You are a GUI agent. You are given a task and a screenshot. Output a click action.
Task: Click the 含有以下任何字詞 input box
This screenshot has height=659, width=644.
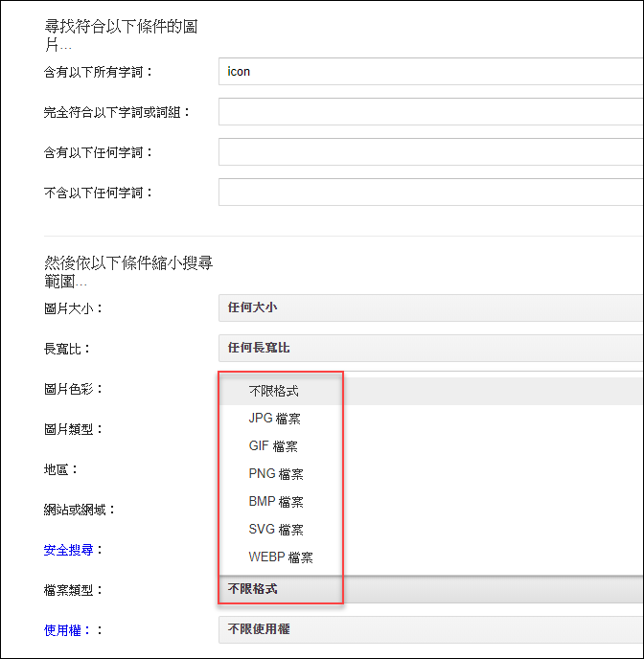pyautogui.click(x=431, y=152)
